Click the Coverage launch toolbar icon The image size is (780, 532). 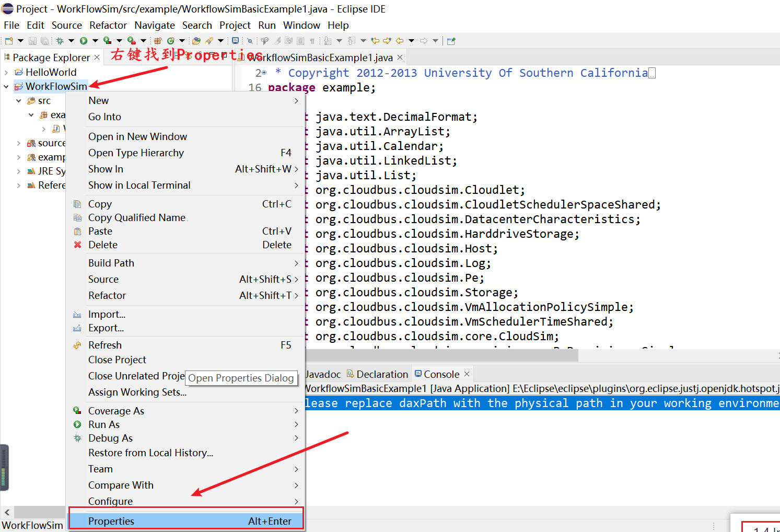(107, 41)
